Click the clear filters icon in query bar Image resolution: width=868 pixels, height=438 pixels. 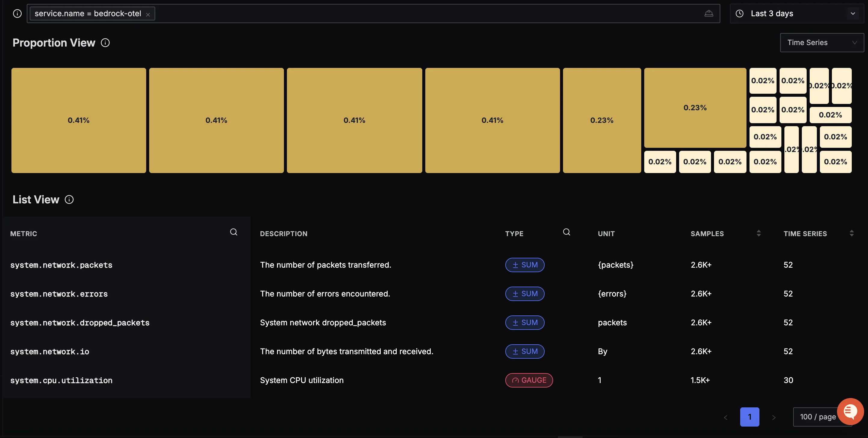pos(709,14)
